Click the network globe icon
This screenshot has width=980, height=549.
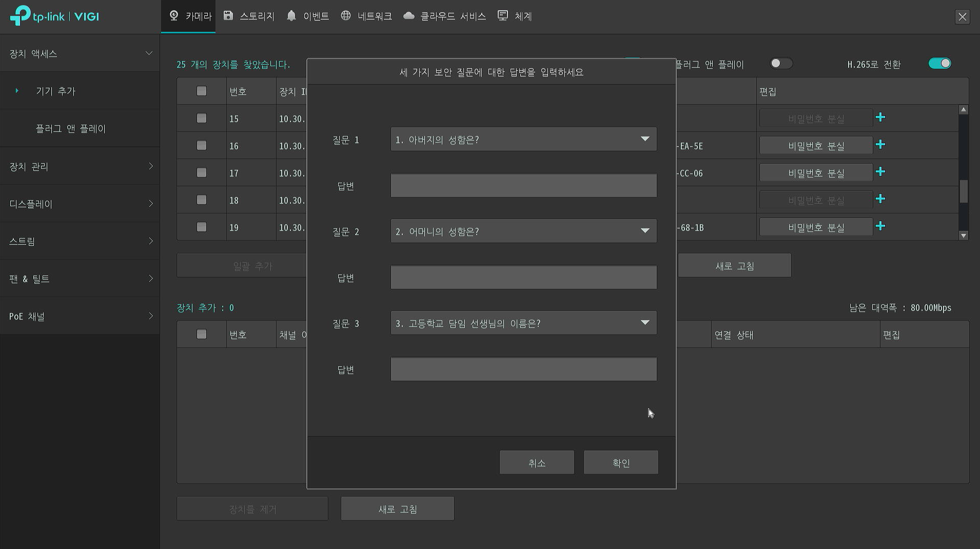(346, 16)
